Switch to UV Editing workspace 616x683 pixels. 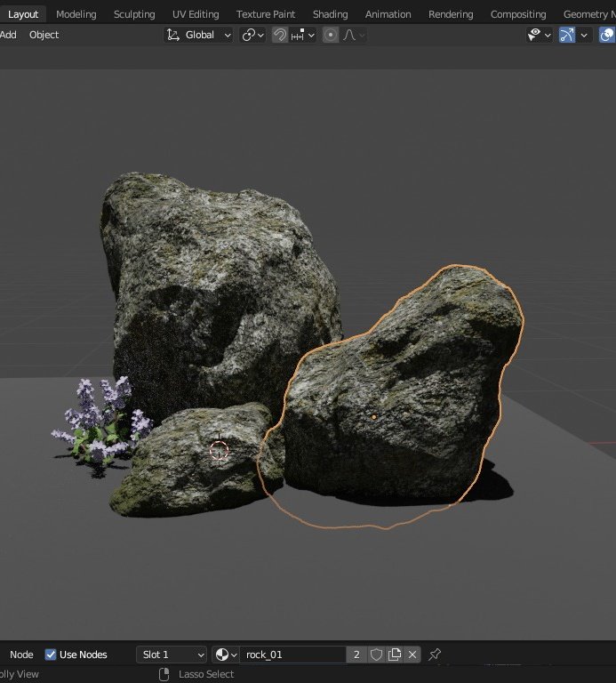coord(196,14)
